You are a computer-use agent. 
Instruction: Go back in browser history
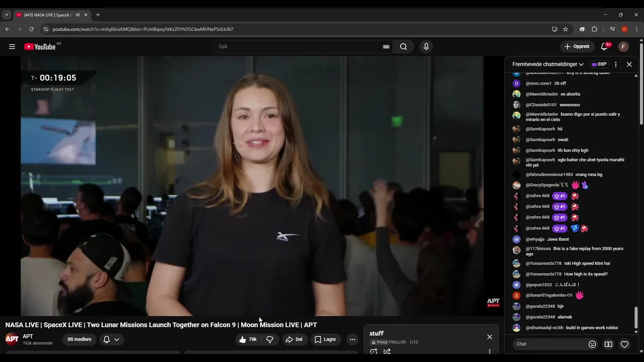[x=7, y=29]
